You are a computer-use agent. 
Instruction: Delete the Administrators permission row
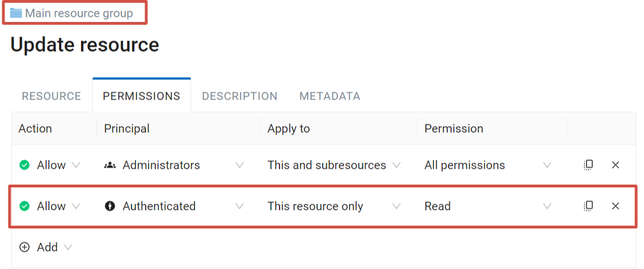coord(615,165)
